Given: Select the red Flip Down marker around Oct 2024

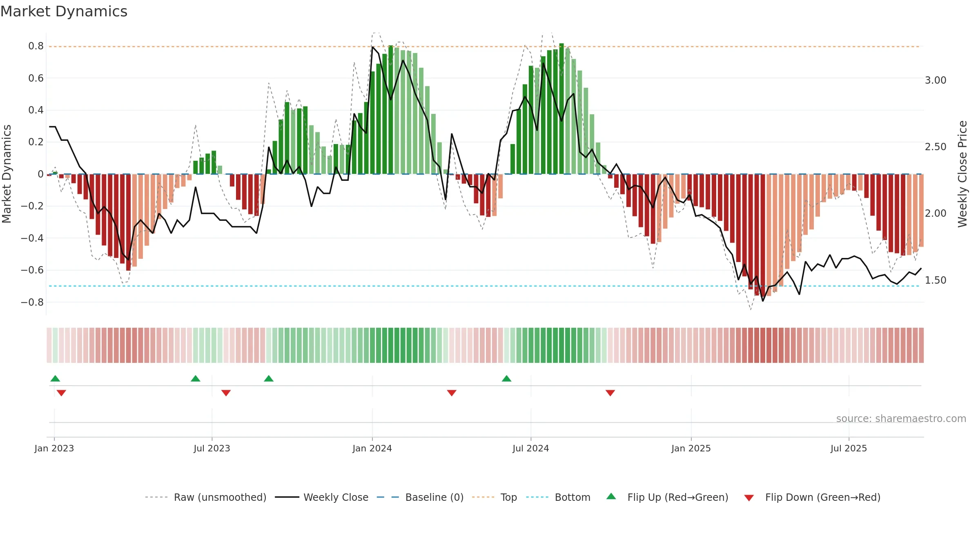Looking at the screenshot, I should pos(610,393).
